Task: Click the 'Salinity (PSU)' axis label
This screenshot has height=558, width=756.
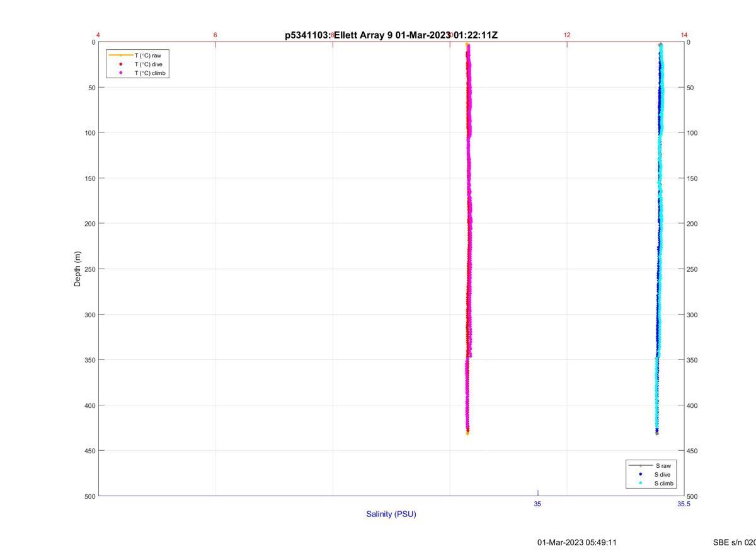Action: (391, 514)
